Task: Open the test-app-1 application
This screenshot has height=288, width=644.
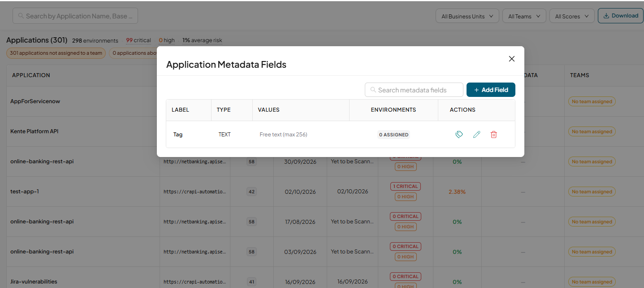Action: [25, 192]
